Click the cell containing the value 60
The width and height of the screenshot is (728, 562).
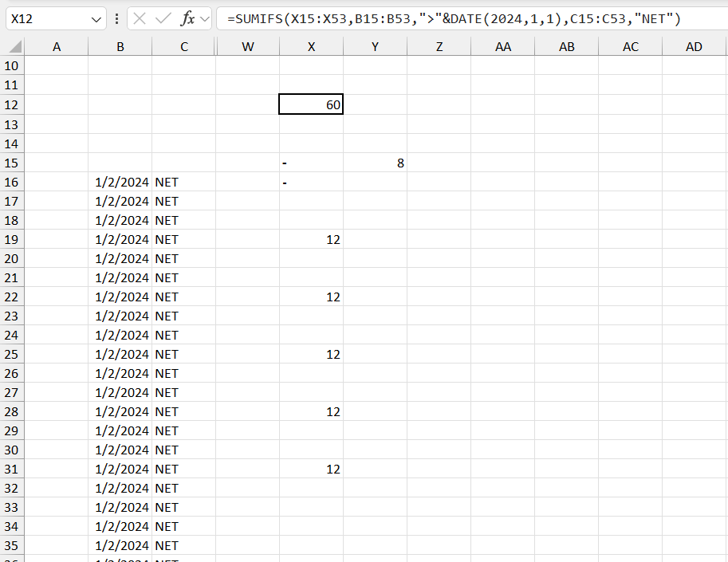(x=310, y=104)
